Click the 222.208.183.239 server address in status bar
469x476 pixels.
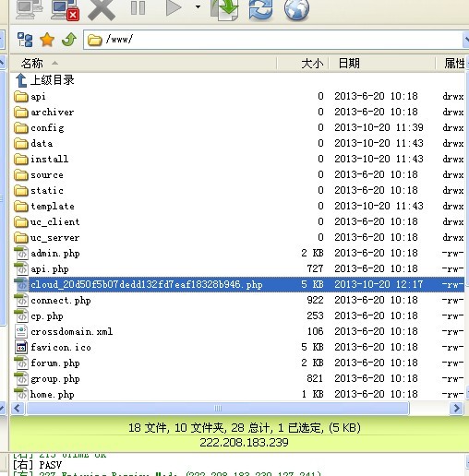pyautogui.click(x=244, y=443)
